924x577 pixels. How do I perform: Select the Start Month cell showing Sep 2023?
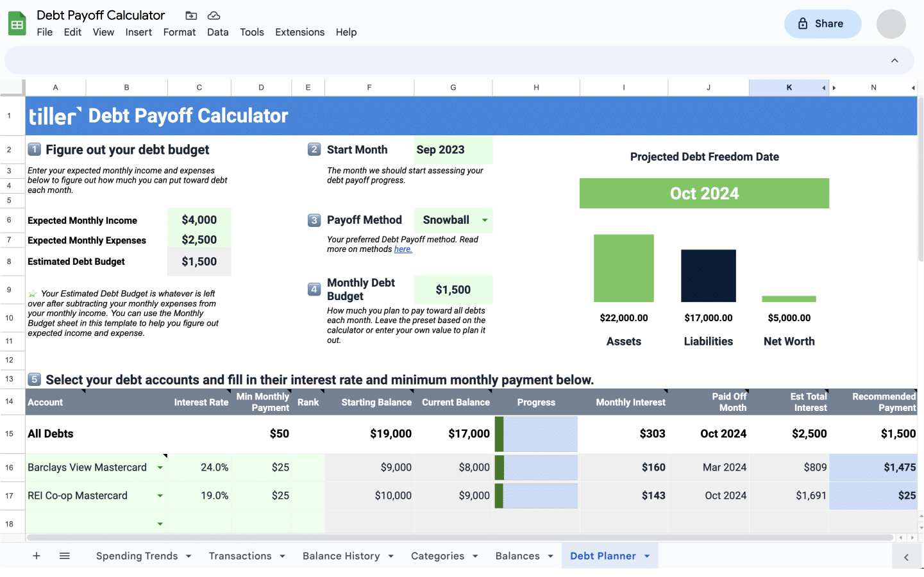coord(453,149)
